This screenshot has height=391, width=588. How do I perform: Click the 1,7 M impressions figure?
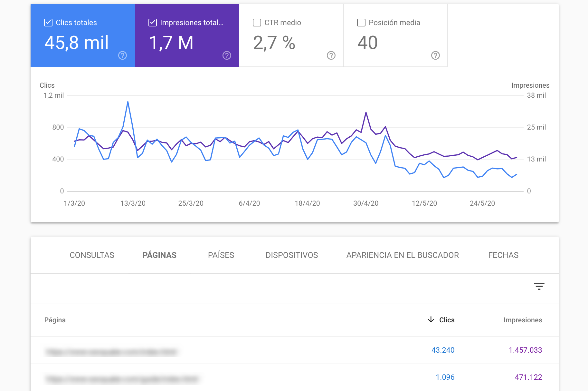[171, 43]
